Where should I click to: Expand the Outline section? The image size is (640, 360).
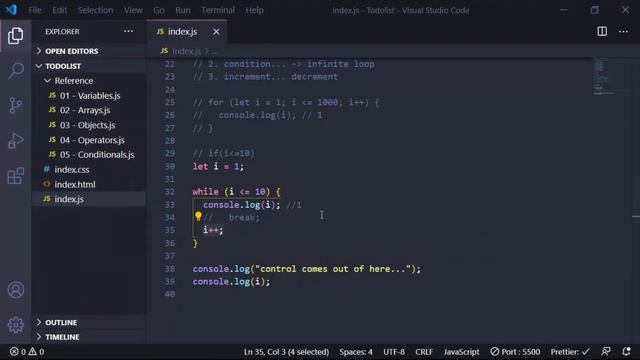tap(61, 322)
